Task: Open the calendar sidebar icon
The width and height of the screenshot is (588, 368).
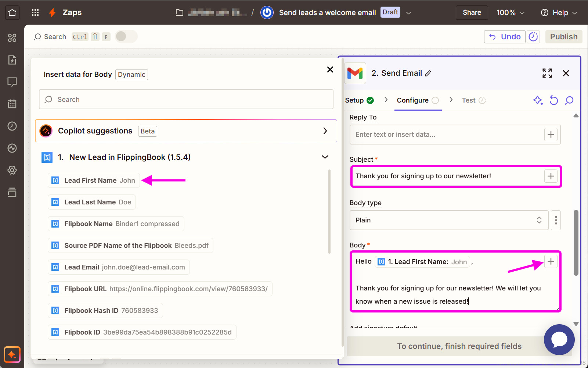Action: pyautogui.click(x=12, y=104)
